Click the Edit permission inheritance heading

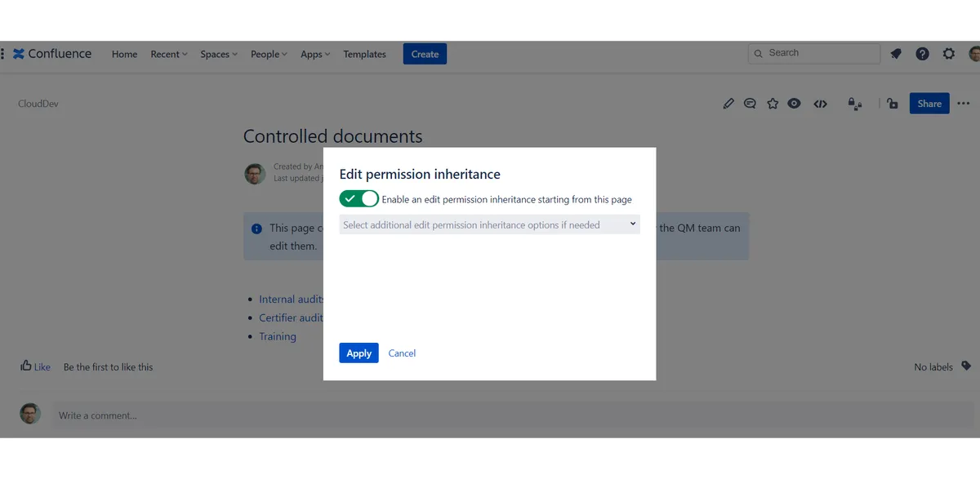[420, 174]
